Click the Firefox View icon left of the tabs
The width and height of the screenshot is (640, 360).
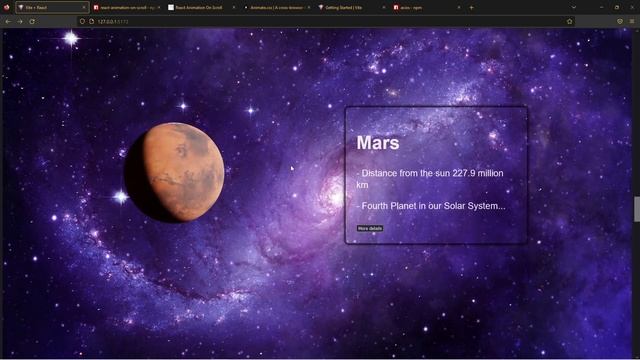[7, 7]
